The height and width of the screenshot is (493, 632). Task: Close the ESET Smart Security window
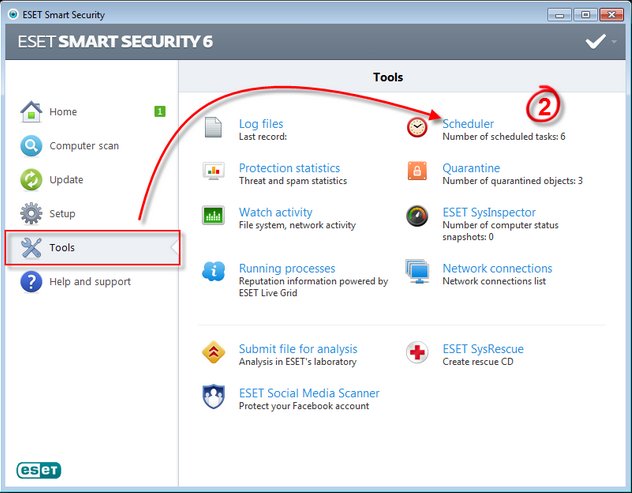click(x=611, y=15)
